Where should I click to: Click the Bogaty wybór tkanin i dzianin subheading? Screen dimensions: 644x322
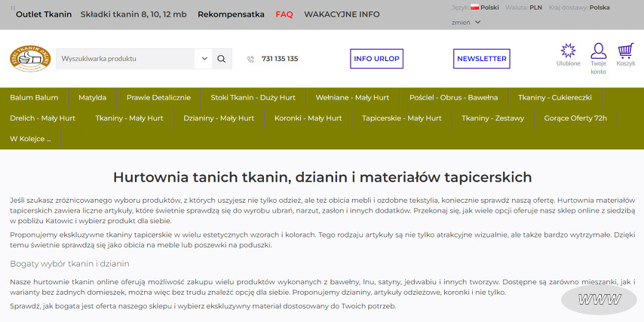click(69, 264)
